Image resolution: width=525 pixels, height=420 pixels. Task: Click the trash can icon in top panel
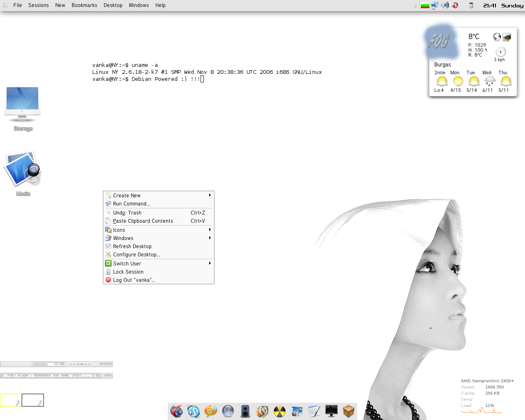471,5
